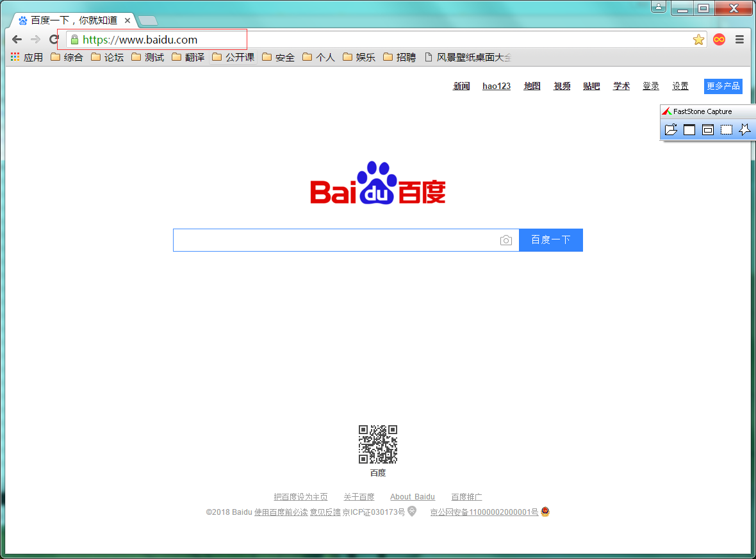Screen dimensions: 756x559
Task: Click the FastStone Capture title bar
Action: [x=707, y=111]
